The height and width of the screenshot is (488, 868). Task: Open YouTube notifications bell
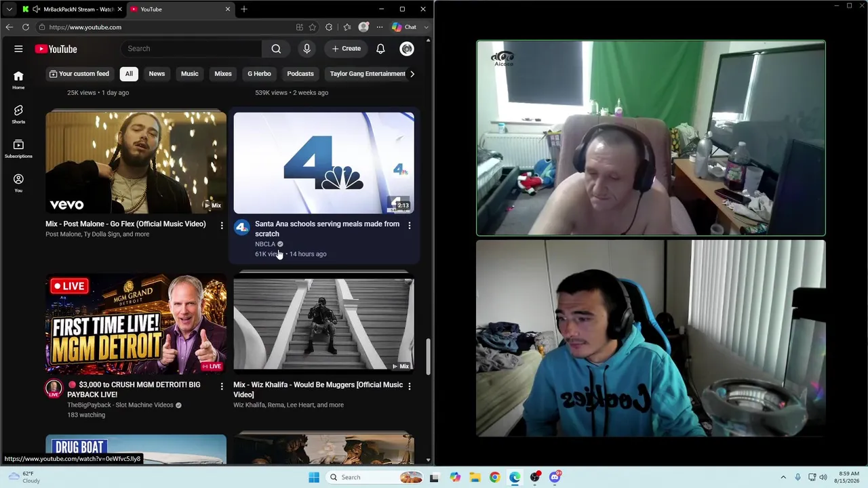coord(380,49)
